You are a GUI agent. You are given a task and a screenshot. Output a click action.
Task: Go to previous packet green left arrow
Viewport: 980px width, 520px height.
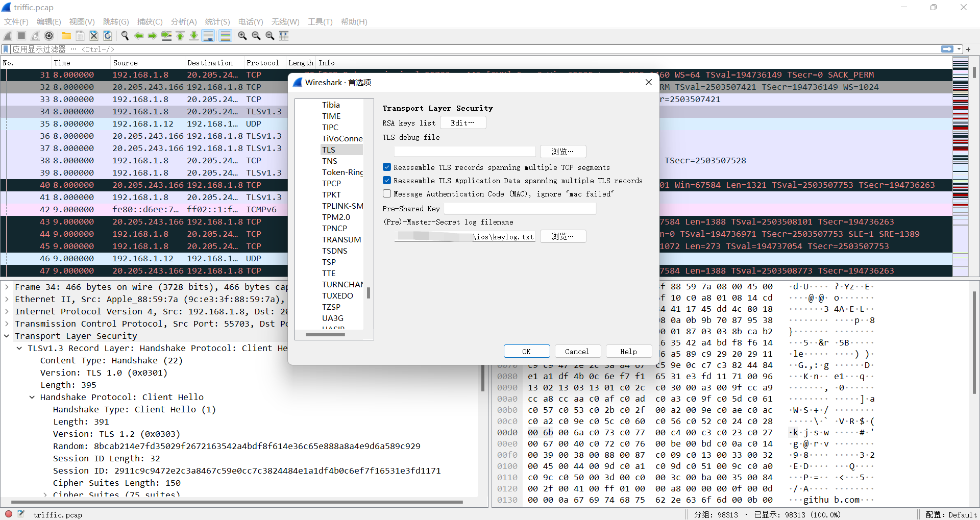pyautogui.click(x=139, y=36)
